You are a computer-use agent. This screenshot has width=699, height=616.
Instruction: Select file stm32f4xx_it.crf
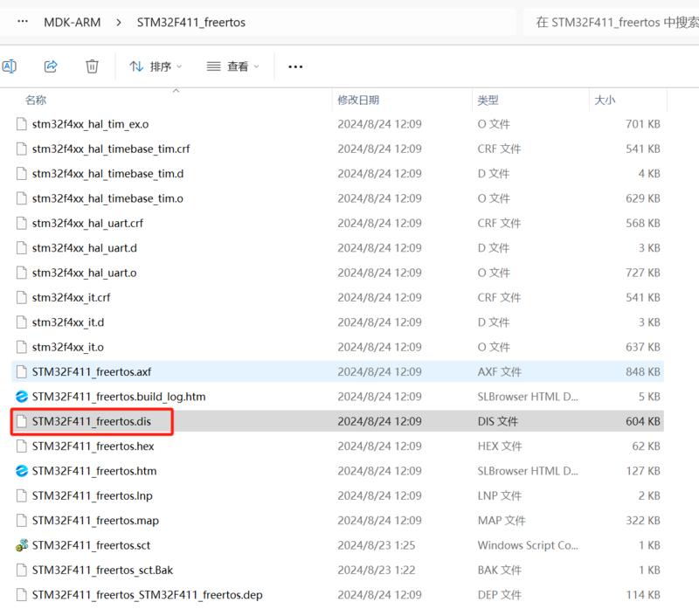(x=337, y=297)
